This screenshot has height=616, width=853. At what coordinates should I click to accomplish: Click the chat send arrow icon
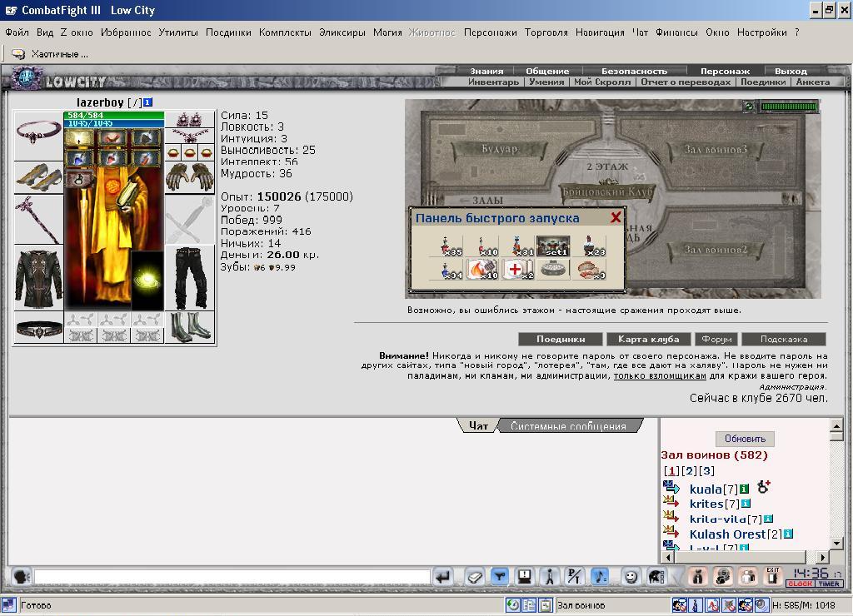pos(443,576)
